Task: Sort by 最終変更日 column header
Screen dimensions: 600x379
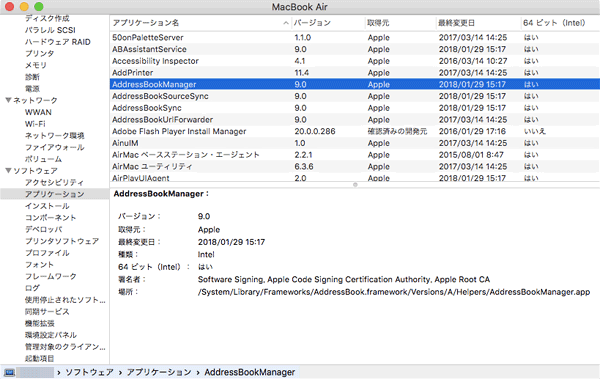Action: pos(478,23)
